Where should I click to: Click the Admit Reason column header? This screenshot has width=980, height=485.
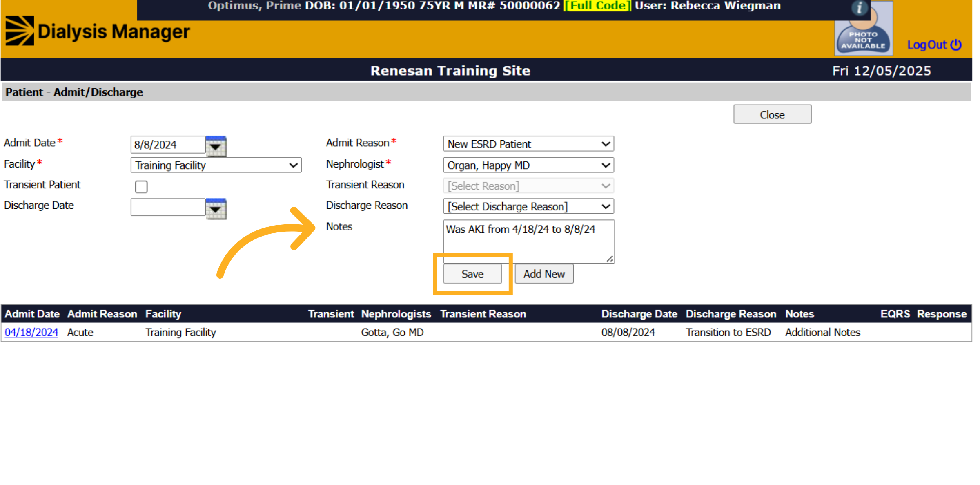click(102, 314)
